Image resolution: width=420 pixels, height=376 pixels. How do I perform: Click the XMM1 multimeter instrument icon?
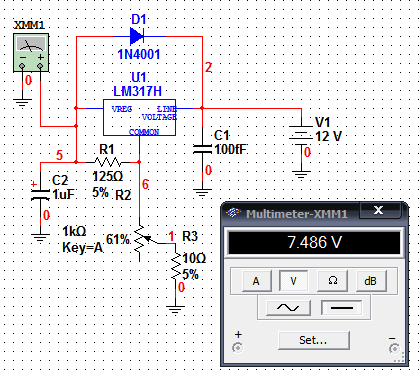[31, 53]
